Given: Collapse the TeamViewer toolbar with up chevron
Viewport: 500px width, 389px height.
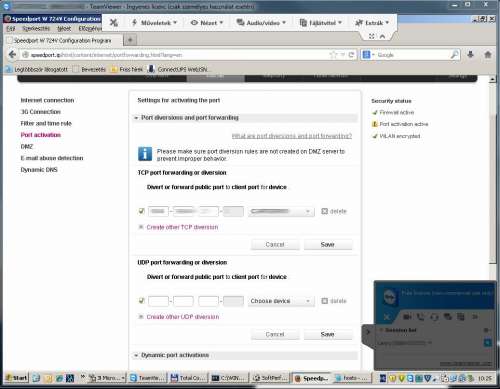Looking at the screenshot, I should click(x=382, y=36).
